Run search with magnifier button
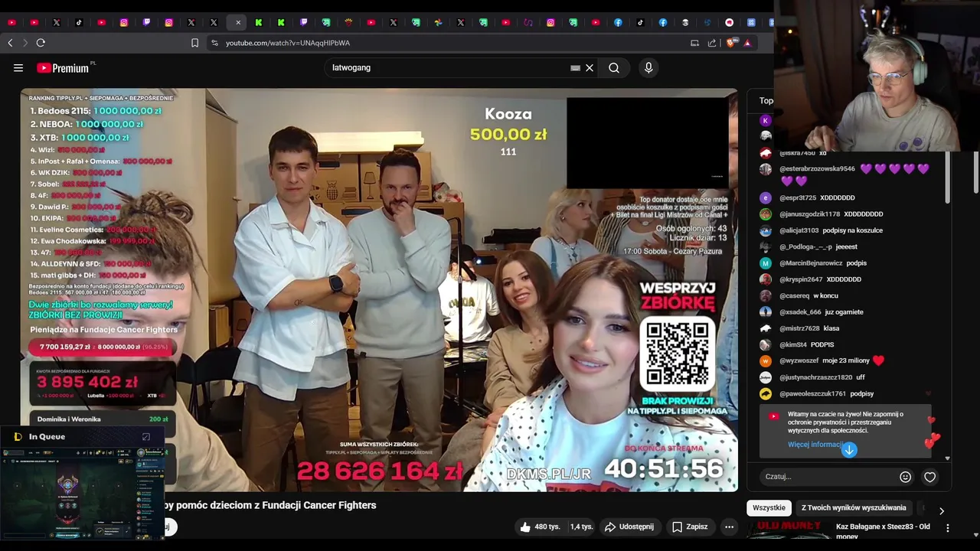 tap(614, 68)
